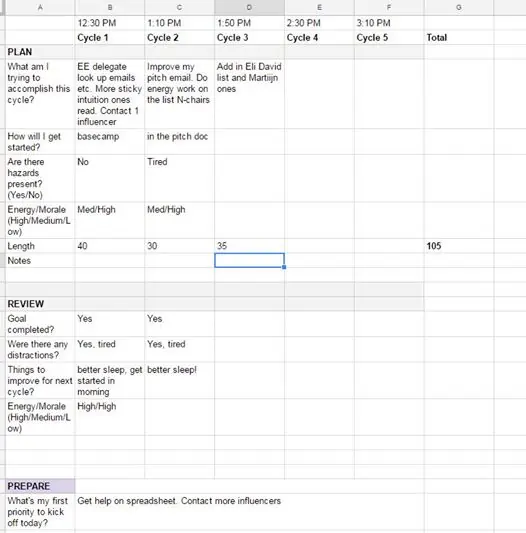Click the 'Goal completed?' label
The image size is (526, 533).
[x=40, y=324]
